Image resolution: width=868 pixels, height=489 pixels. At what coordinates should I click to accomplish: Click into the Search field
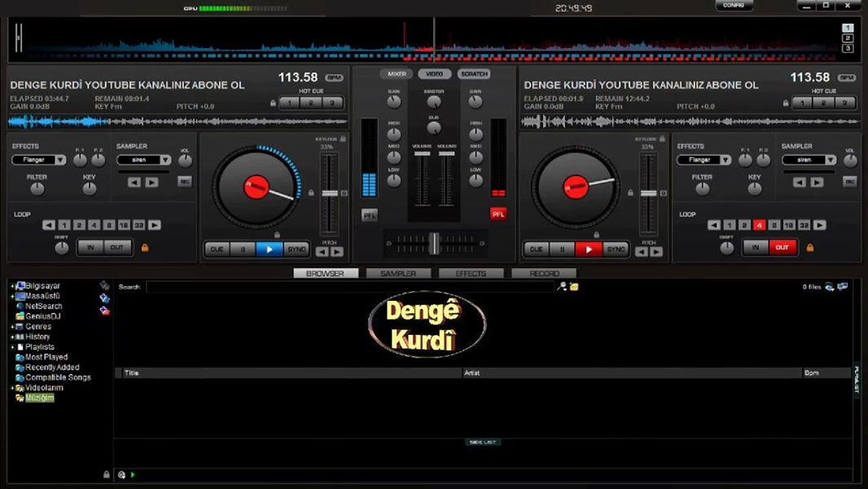(x=350, y=287)
